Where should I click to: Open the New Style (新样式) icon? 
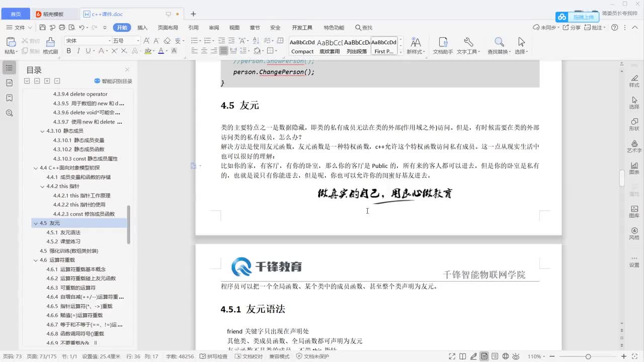[416, 45]
